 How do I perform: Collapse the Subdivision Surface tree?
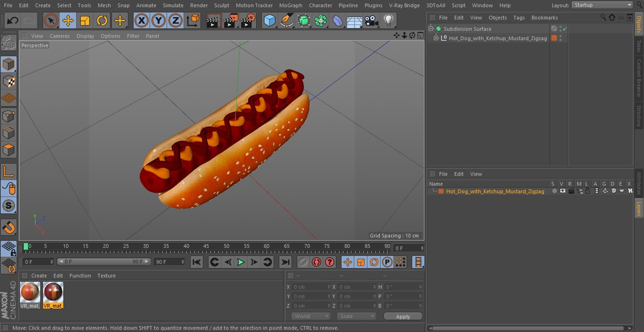[431, 28]
